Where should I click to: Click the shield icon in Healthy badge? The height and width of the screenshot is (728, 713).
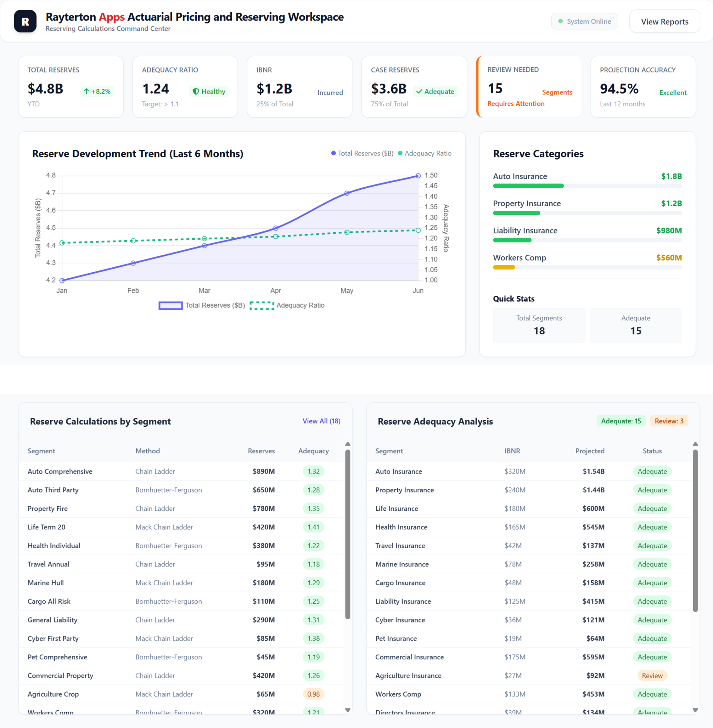coord(195,91)
